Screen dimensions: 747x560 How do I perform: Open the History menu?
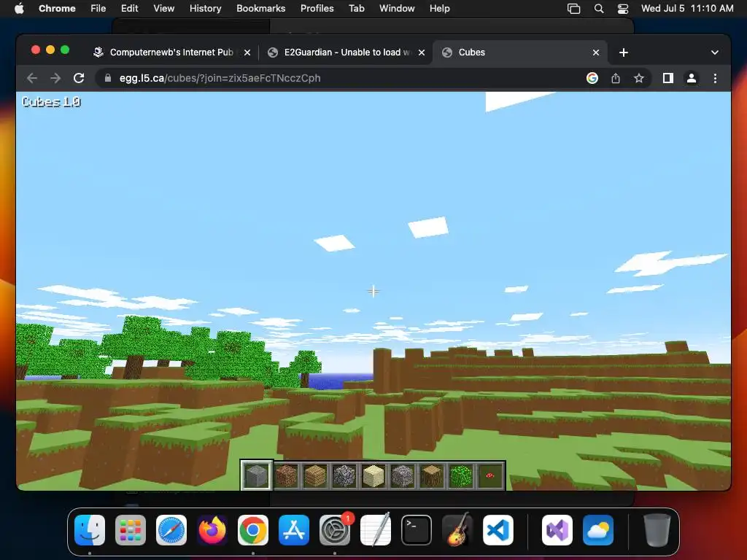pos(205,9)
